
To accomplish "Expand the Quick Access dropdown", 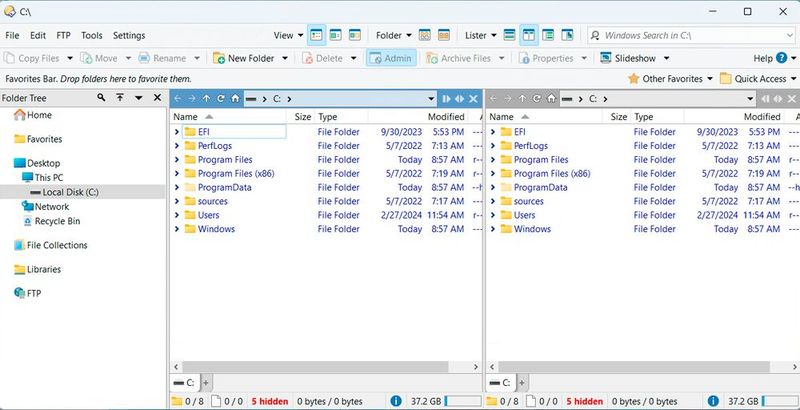I will click(793, 79).
